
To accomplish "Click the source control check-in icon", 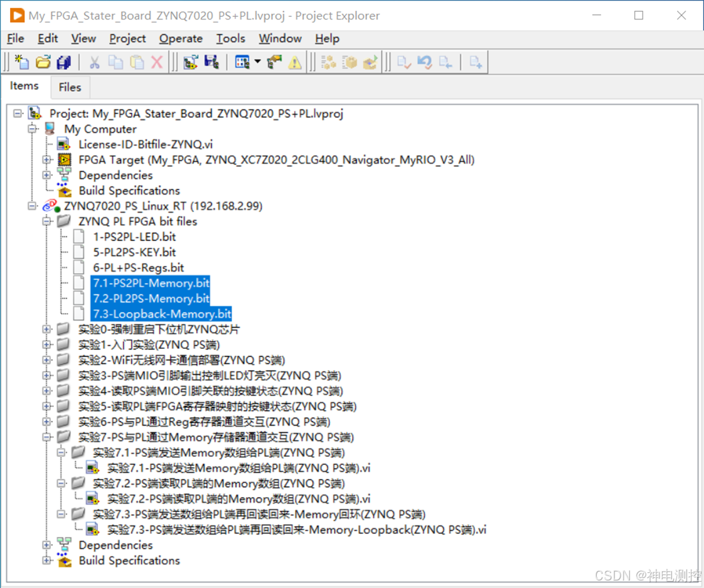I will point(404,62).
